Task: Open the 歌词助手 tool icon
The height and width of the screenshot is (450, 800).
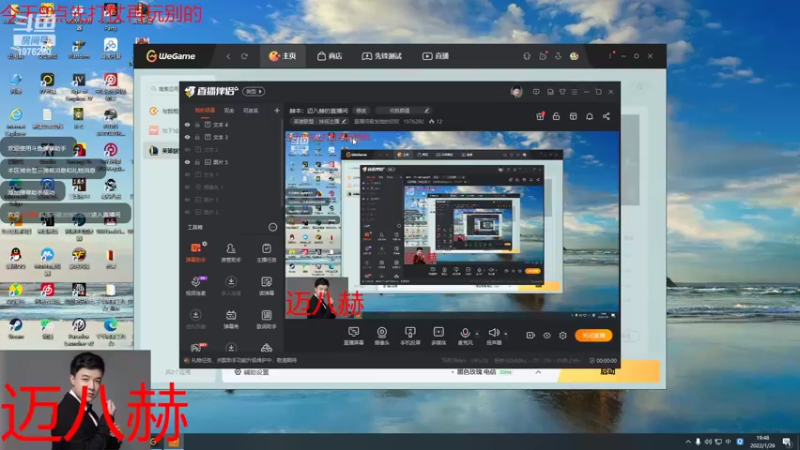Action: click(x=266, y=319)
